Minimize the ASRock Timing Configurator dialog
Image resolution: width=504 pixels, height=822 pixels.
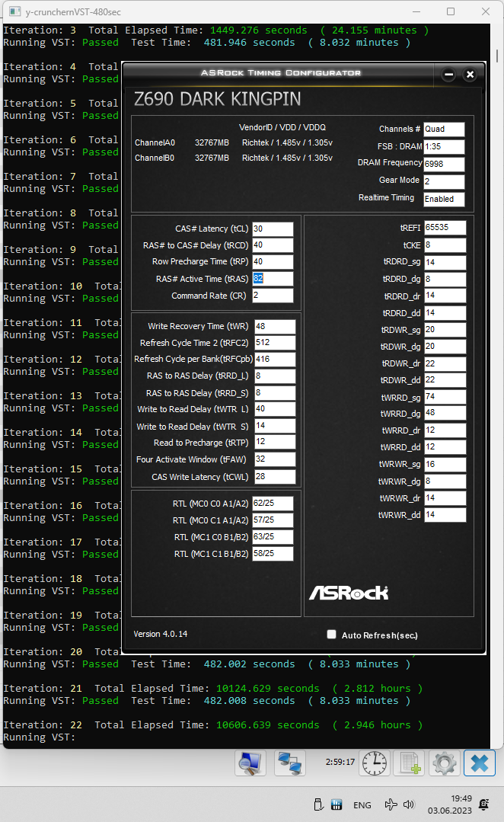pyautogui.click(x=449, y=75)
